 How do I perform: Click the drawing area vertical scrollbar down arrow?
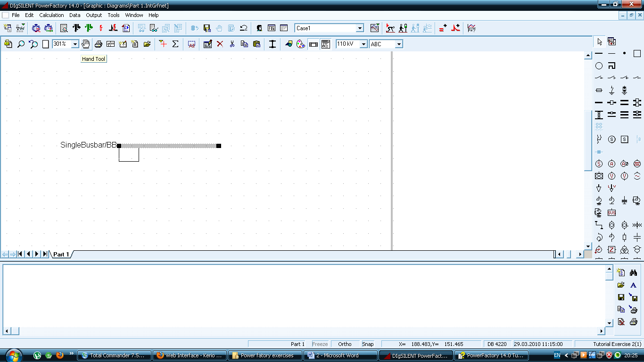[x=588, y=246]
